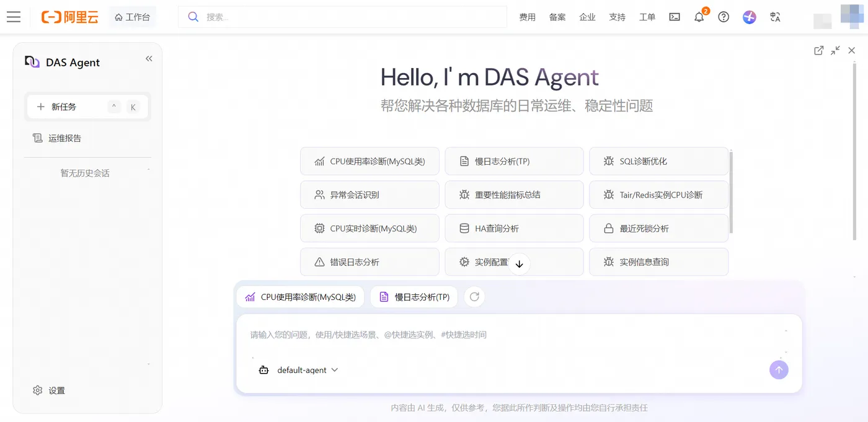Open the hamburger navigation menu
The height and width of the screenshot is (422, 868).
point(14,17)
